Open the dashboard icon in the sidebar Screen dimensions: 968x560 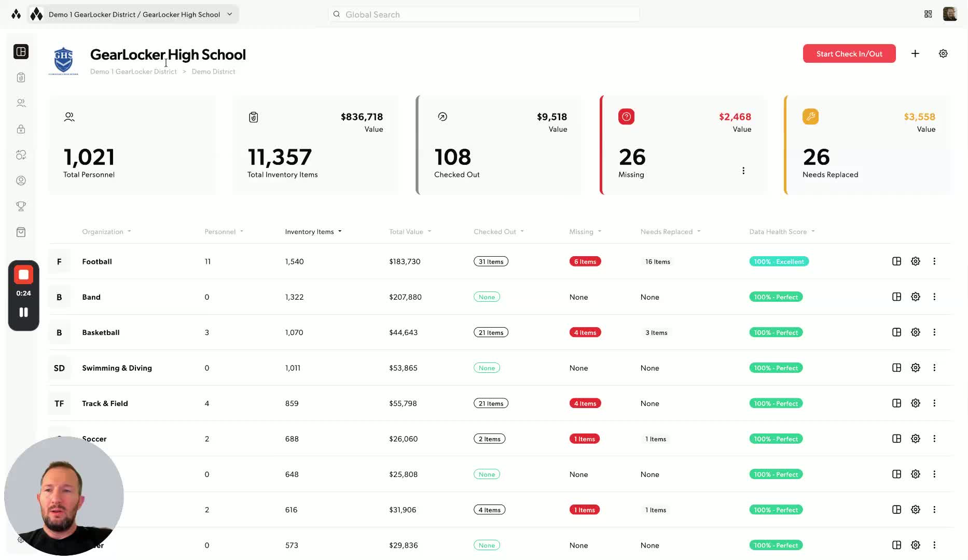click(x=21, y=51)
